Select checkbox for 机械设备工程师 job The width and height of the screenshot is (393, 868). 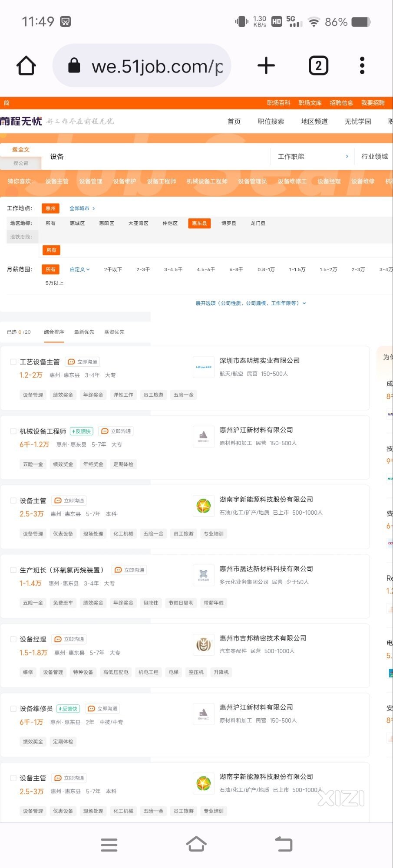click(13, 431)
